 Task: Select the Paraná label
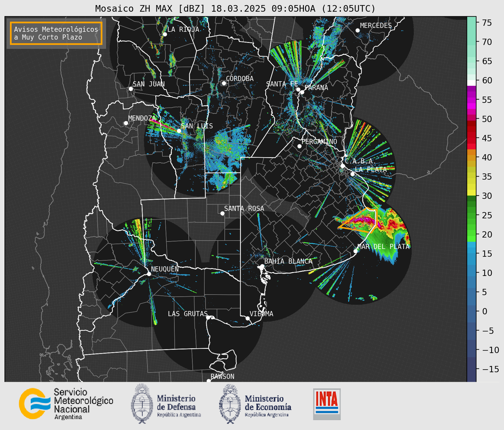(x=316, y=88)
